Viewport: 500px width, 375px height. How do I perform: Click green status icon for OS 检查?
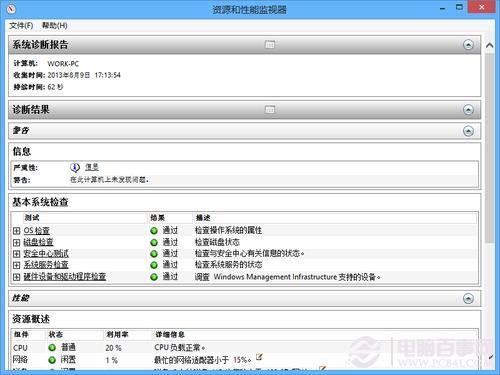click(154, 231)
